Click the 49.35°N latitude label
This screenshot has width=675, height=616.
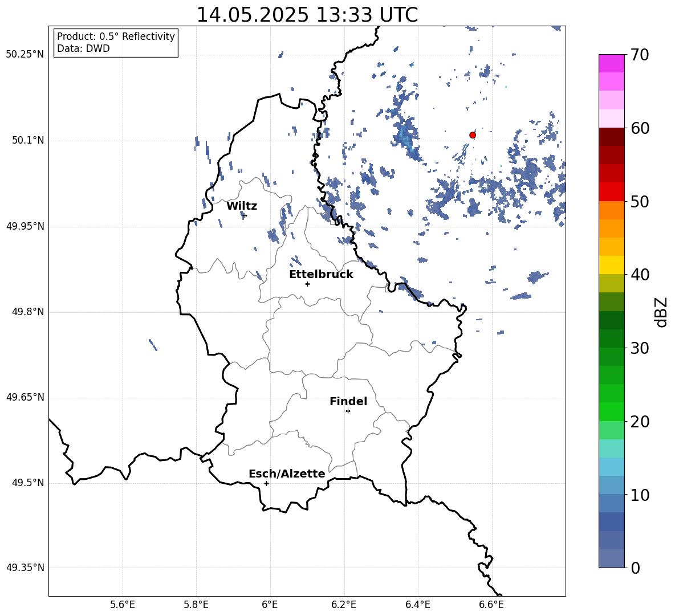[25, 568]
